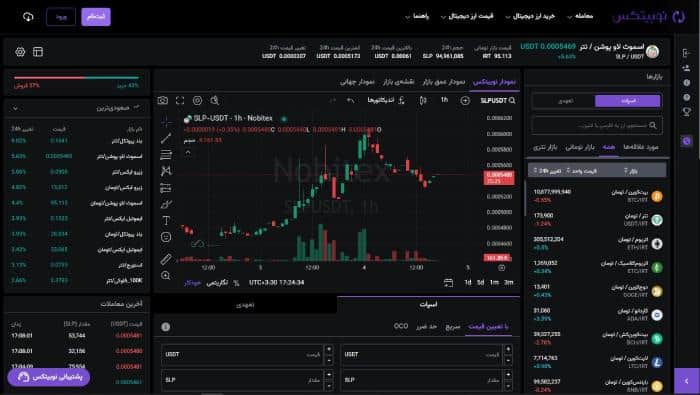This screenshot has width=700, height=395.
Task: Open the candlestick chart style selector
Action: (423, 100)
